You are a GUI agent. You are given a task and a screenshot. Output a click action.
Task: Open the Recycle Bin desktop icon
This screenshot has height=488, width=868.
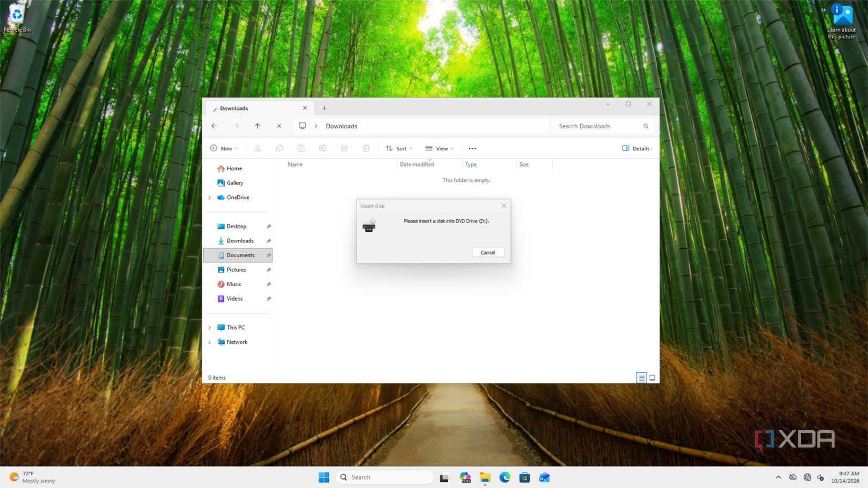(x=17, y=19)
